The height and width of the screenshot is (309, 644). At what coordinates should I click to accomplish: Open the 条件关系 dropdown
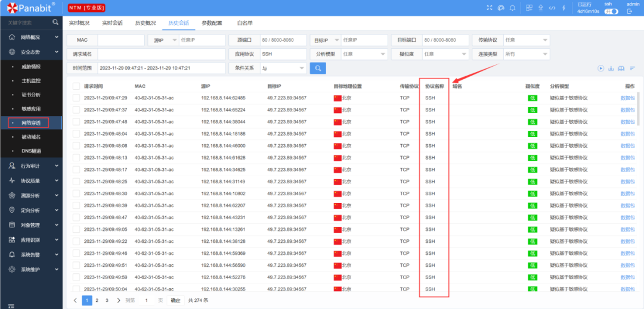click(283, 68)
